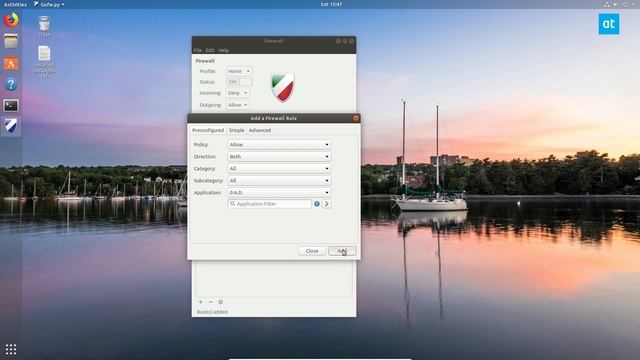This screenshot has height=360, width=640.
Task: Click the Add button in rule dialog
Action: point(342,251)
